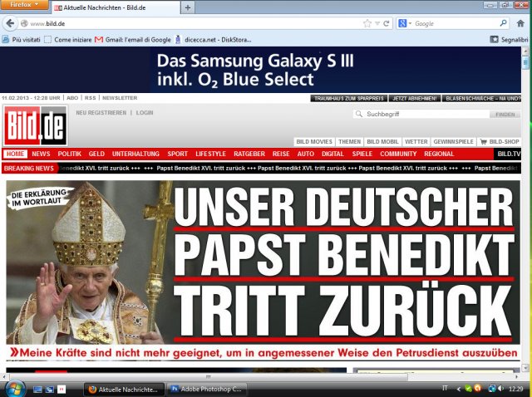Screen dimensions: 532x397
Task: Select REISE in the navigation bar
Action: 281,154
